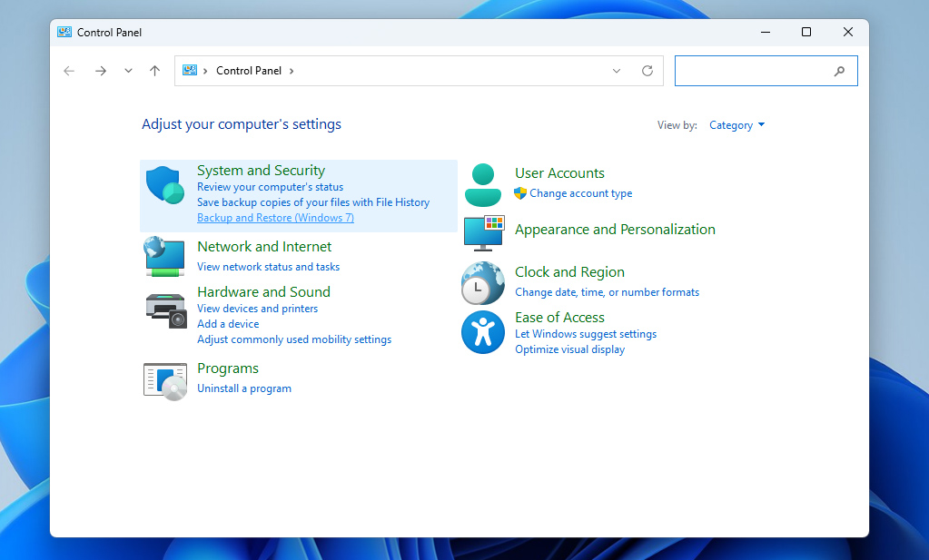This screenshot has width=929, height=560.
Task: Open Network and Internet category
Action: (264, 247)
